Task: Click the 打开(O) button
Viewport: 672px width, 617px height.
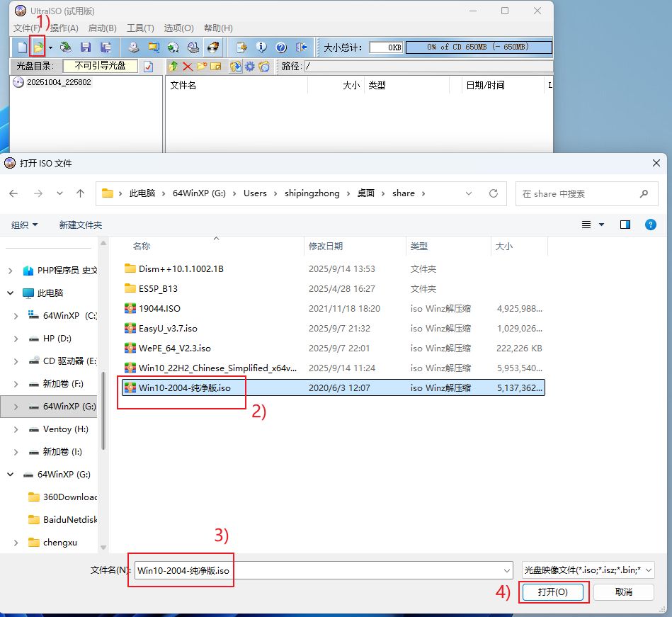Action: pyautogui.click(x=552, y=591)
